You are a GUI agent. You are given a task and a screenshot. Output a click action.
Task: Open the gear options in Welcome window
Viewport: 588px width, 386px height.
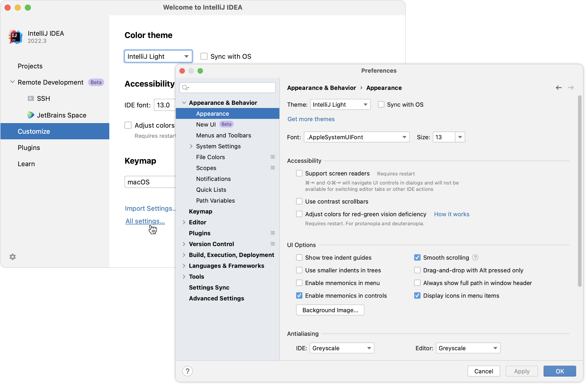point(13,257)
